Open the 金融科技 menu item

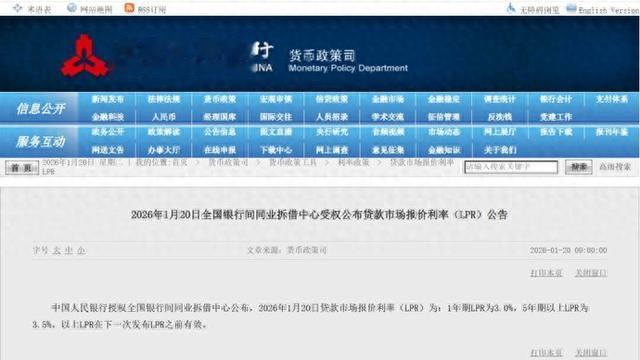point(108,117)
